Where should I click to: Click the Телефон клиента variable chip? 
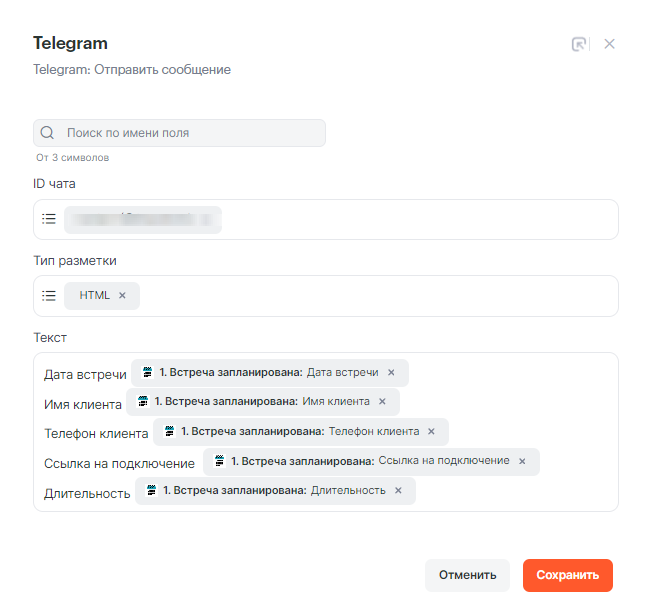tap(297, 432)
